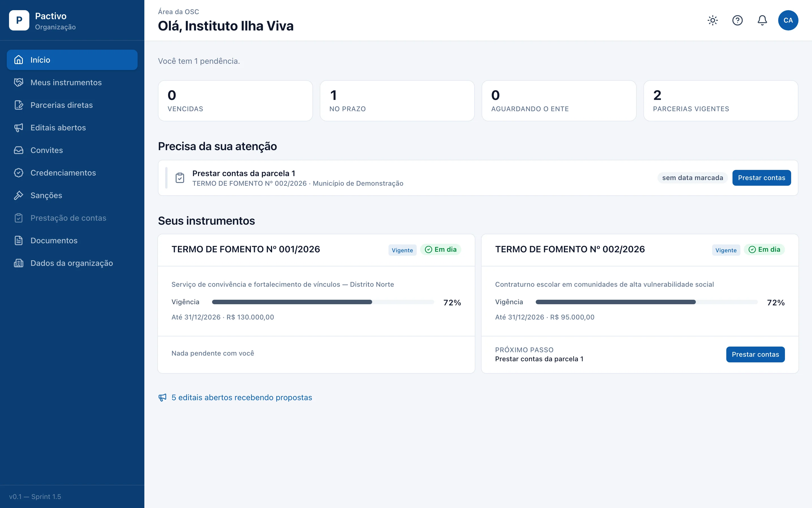Click the gavel icon for Sanções

pyautogui.click(x=19, y=195)
